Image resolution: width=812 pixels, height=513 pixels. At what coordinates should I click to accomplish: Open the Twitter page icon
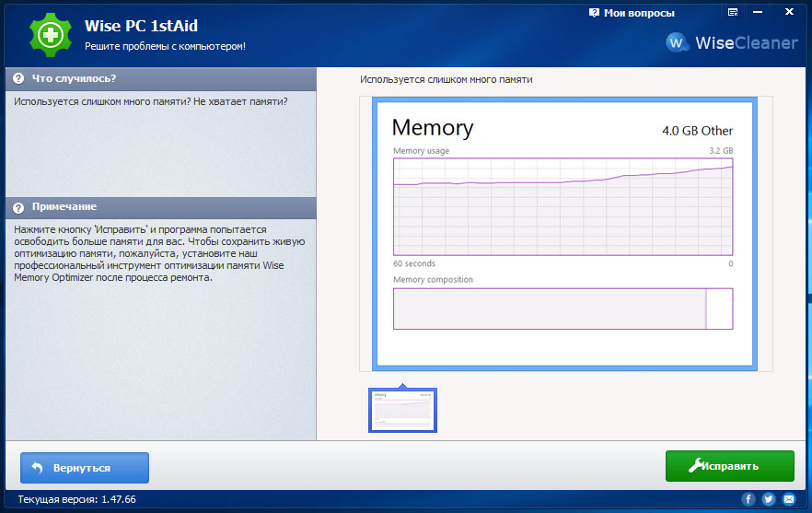pyautogui.click(x=769, y=499)
